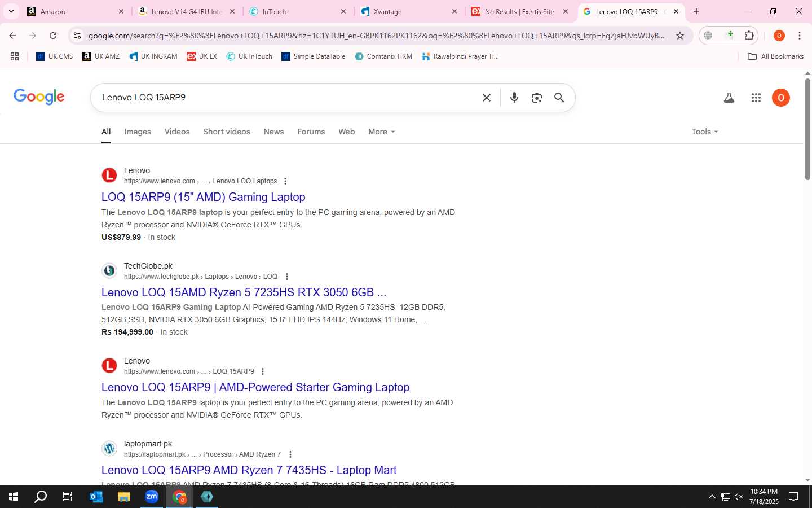Open Lenovo LOQ 15AMD Ryzen 5 7235HS link
Image resolution: width=812 pixels, height=508 pixels.
point(244,292)
